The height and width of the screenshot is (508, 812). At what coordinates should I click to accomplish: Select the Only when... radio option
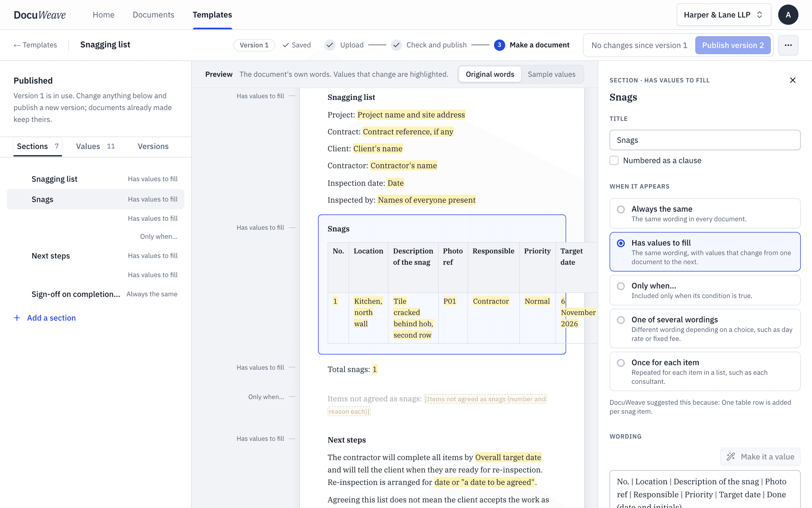(621, 286)
